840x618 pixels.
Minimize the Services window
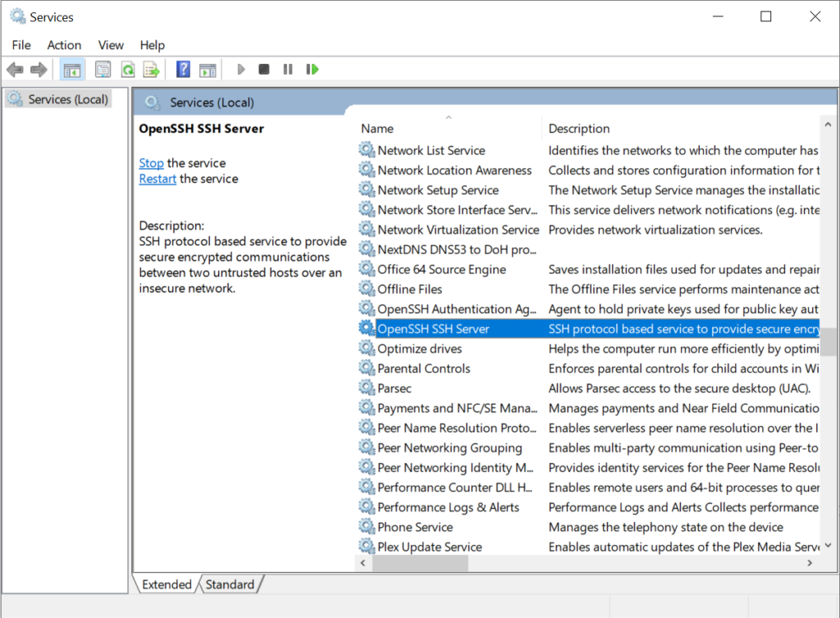[718, 16]
